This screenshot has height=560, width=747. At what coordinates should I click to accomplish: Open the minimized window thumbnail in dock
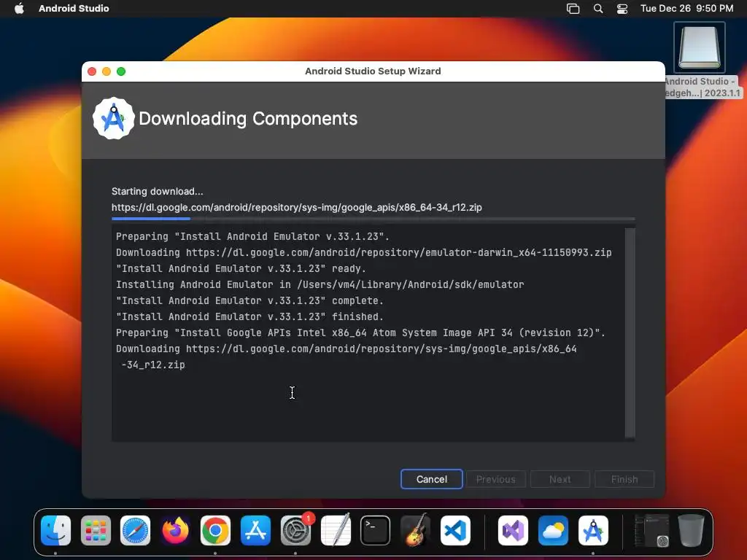[651, 530]
